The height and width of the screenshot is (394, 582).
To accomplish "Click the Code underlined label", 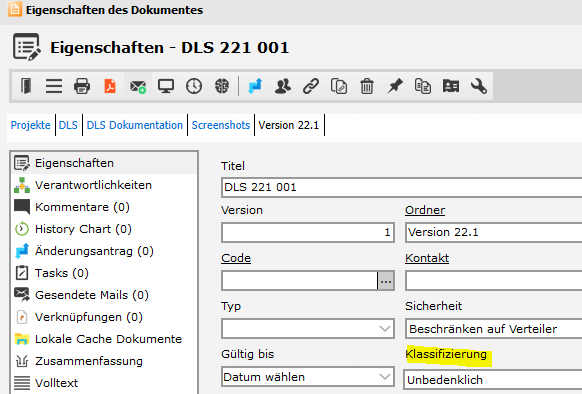I will point(236,258).
